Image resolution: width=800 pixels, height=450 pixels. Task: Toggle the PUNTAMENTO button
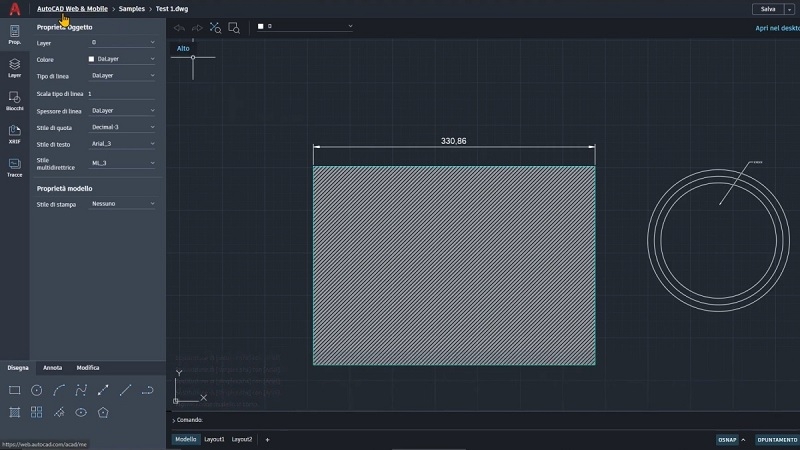(x=777, y=440)
